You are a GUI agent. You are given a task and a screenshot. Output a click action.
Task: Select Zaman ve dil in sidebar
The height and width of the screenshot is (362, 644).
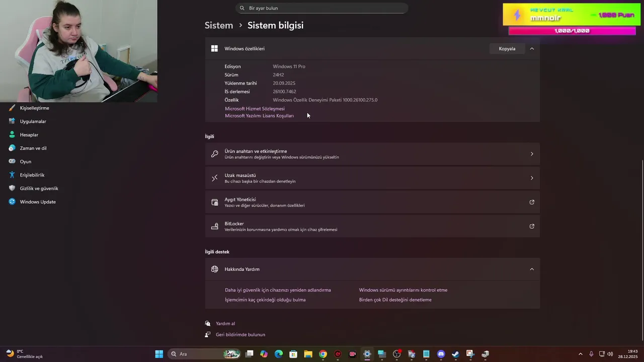click(x=33, y=148)
